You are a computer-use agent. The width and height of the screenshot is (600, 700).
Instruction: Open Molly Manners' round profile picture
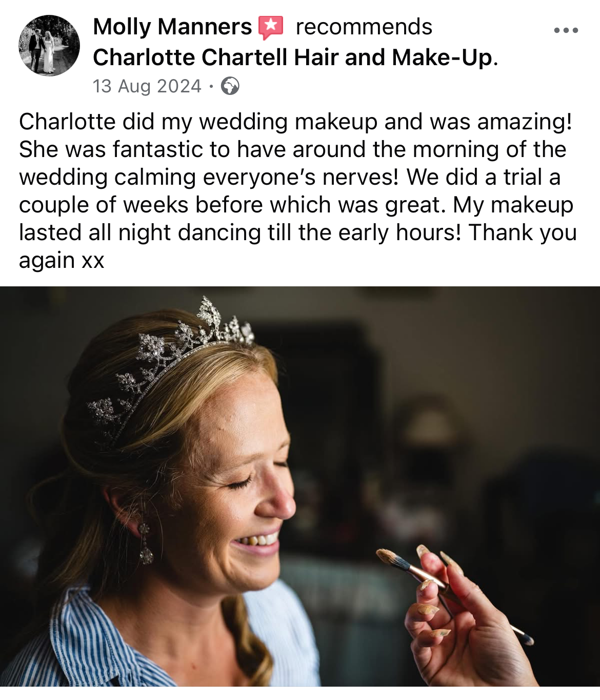[x=49, y=46]
